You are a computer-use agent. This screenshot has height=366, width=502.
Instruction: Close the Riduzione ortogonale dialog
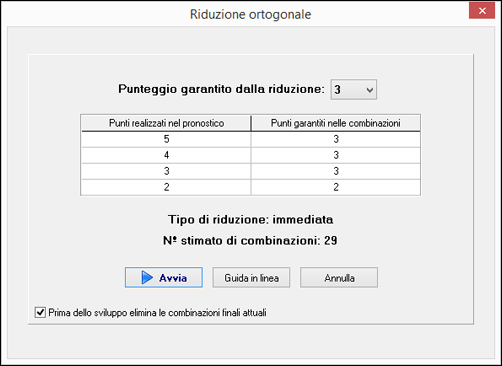click(x=482, y=11)
